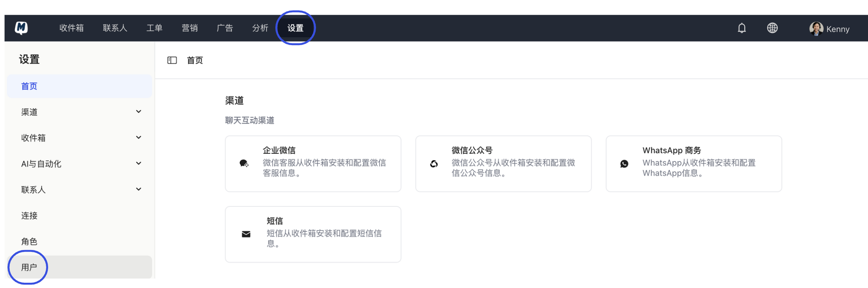Click the 微信公众号 card description text
The height and width of the screenshot is (288, 868).
click(513, 168)
